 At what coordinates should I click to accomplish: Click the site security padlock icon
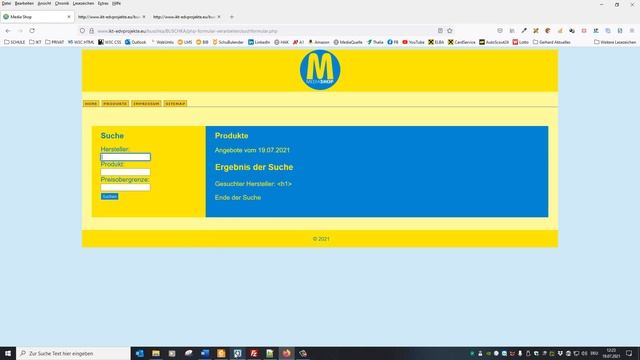91,31
